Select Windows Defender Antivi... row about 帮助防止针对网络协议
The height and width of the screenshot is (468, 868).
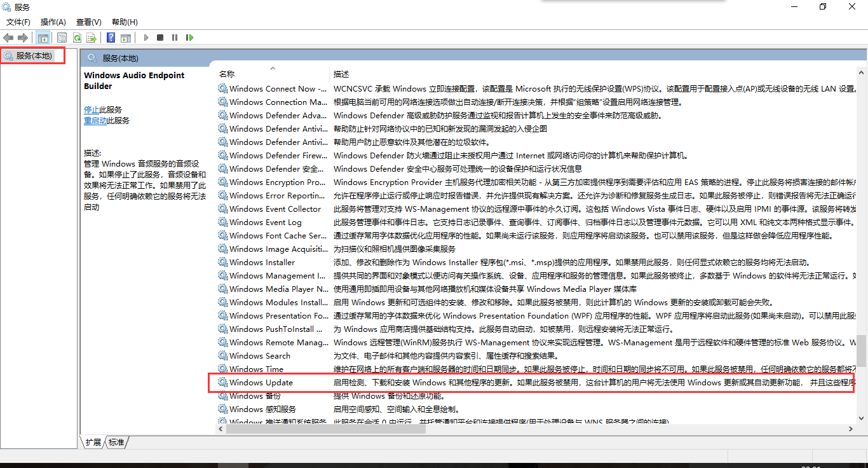coord(537,128)
